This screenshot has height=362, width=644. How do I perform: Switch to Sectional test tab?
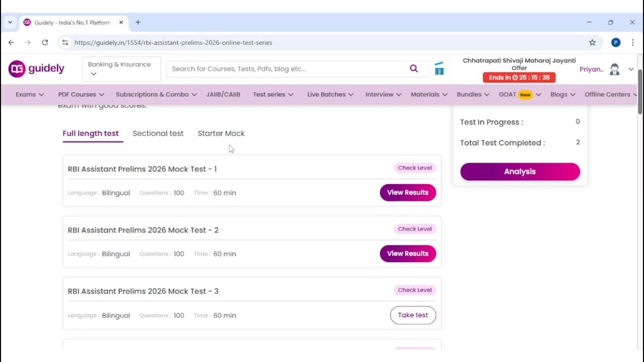[x=158, y=133]
